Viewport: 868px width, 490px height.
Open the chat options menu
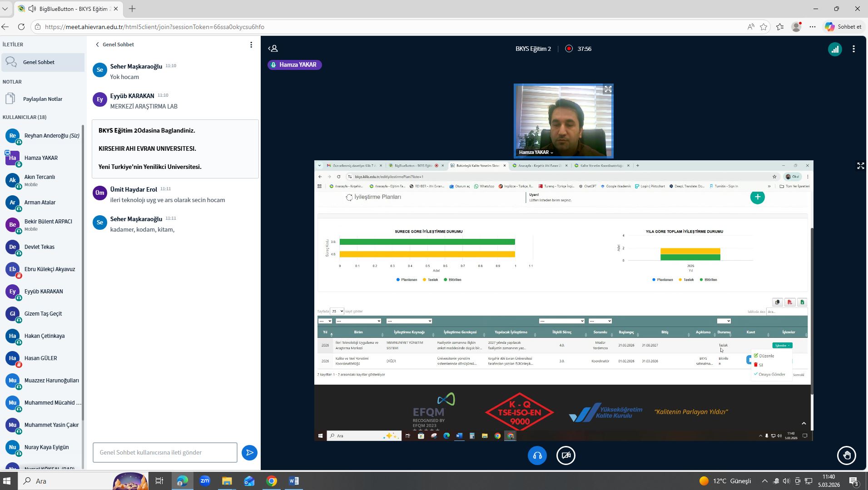(x=251, y=45)
